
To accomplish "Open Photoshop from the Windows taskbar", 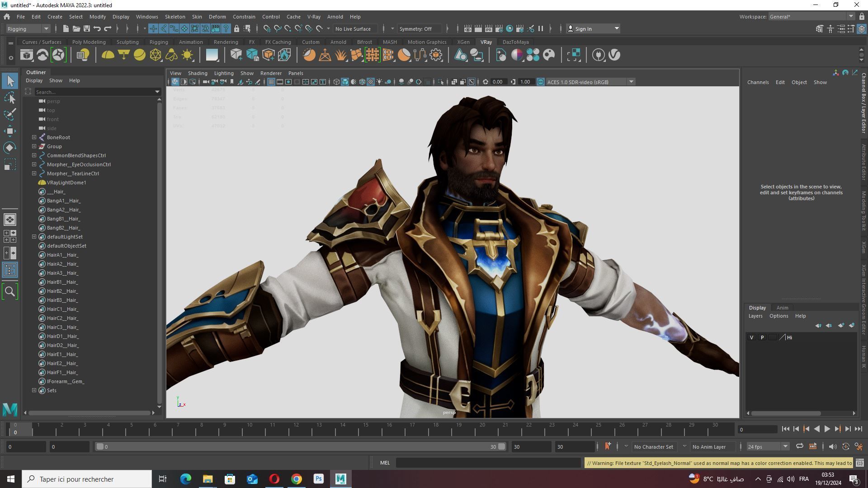I will point(319,479).
